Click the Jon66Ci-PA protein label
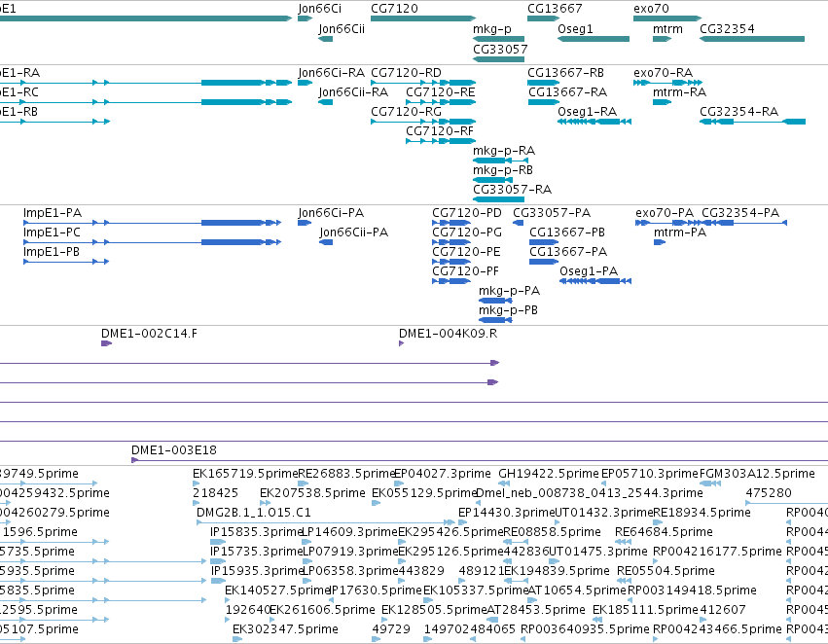This screenshot has height=644, width=828. coord(331,213)
